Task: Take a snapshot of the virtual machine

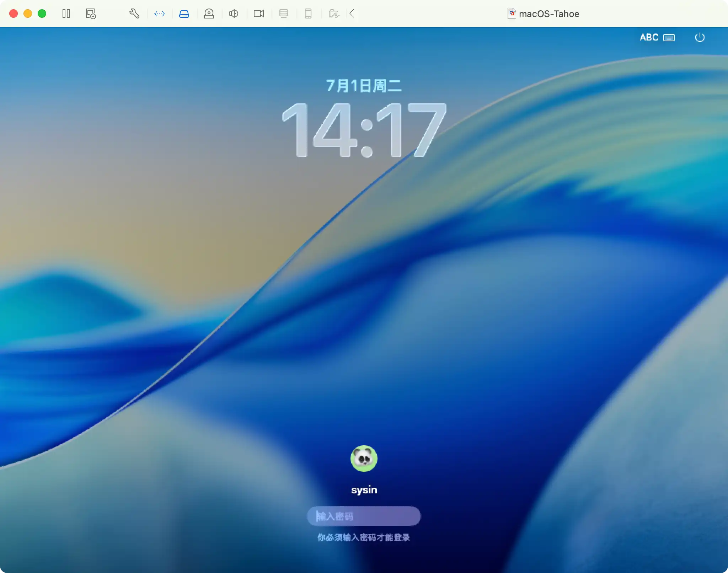Action: click(x=90, y=14)
